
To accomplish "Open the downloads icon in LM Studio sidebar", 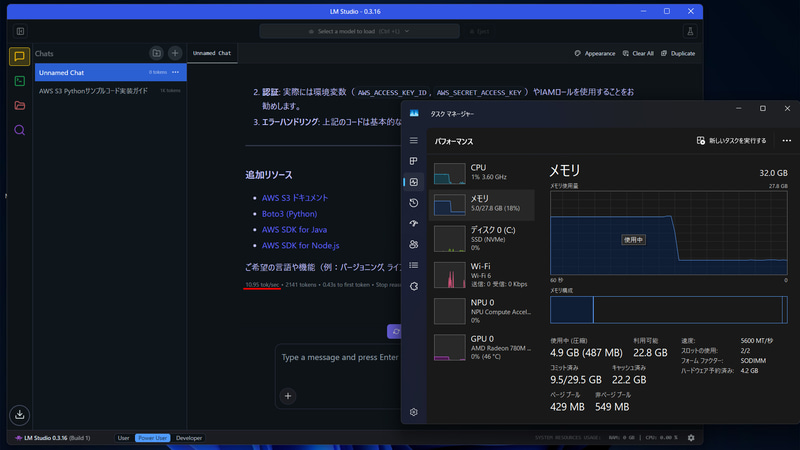I will click(x=19, y=415).
